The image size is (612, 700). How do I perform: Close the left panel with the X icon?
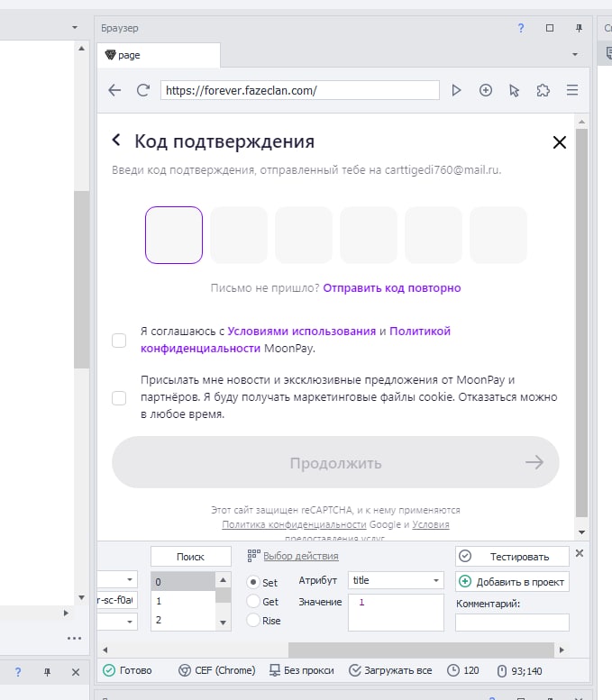pyautogui.click(x=76, y=672)
